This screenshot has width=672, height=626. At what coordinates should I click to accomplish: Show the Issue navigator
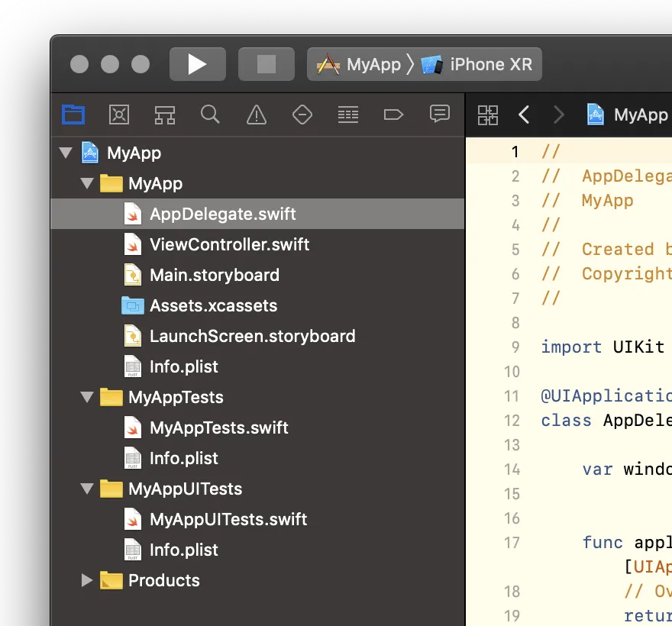coord(257,115)
